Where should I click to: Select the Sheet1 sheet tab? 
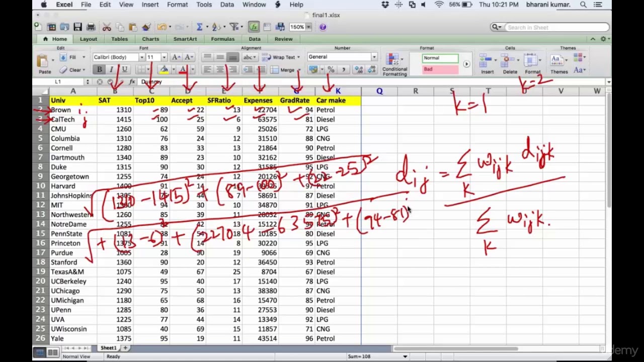click(108, 348)
